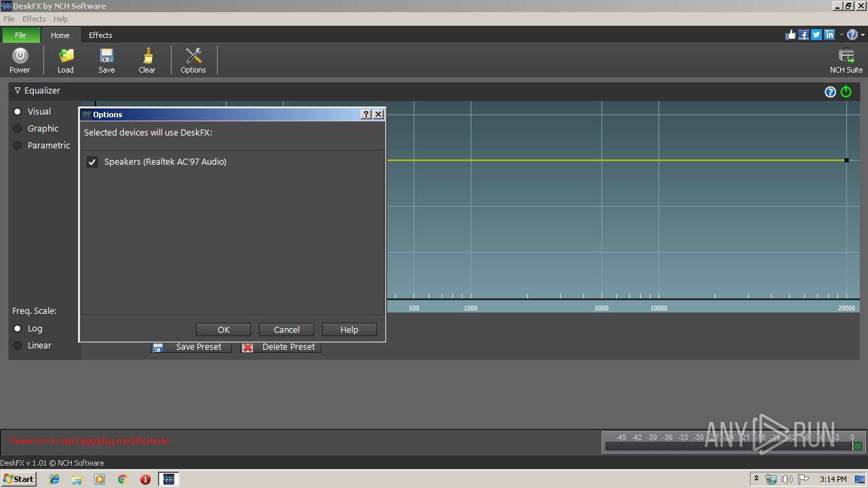Collapse the ribbon with caret arrow

coord(842,35)
